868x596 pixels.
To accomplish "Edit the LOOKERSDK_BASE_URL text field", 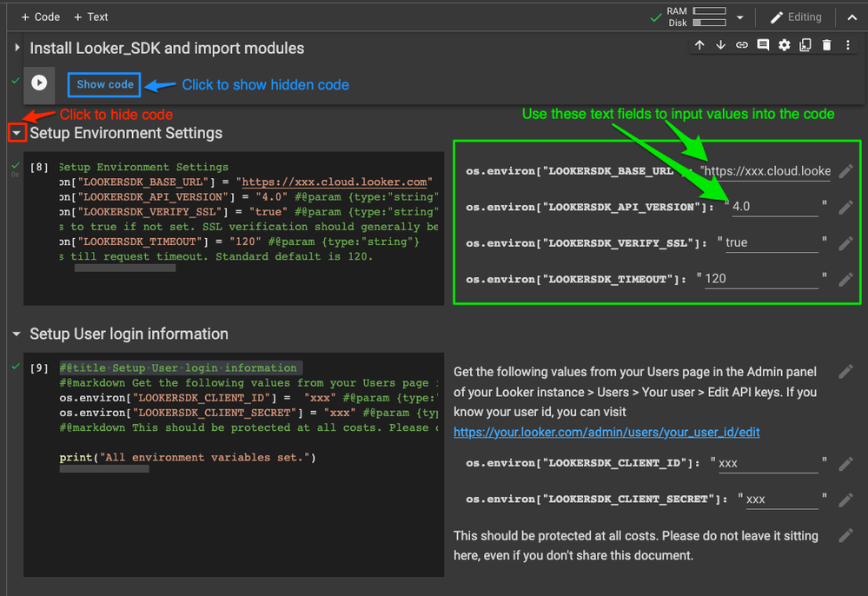I will click(769, 171).
